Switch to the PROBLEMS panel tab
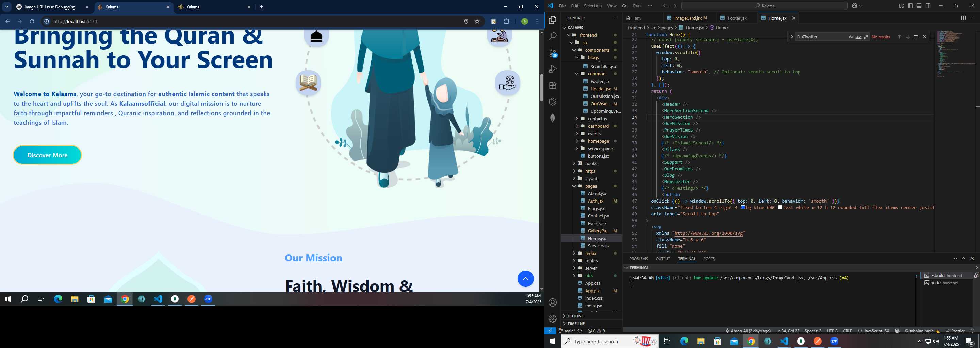The height and width of the screenshot is (348, 980). (638, 259)
